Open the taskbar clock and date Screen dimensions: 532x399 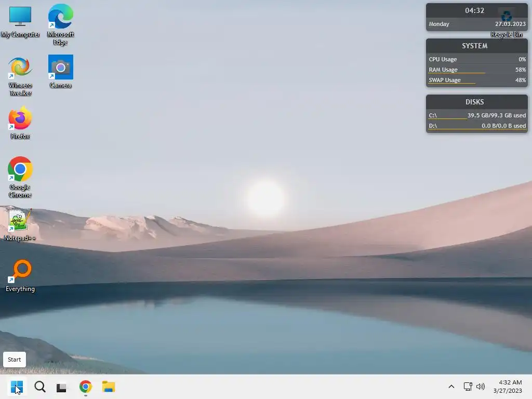pyautogui.click(x=508, y=387)
